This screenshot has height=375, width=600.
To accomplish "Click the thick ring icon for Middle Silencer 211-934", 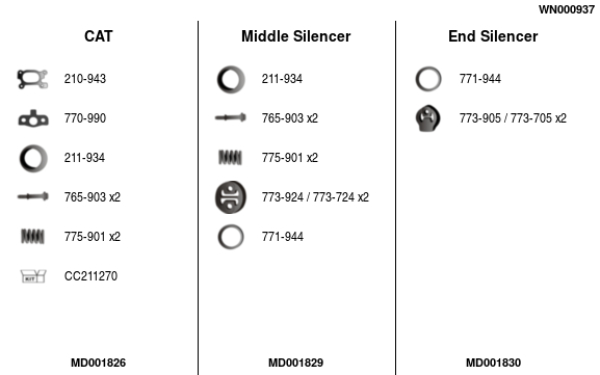I will click(x=231, y=80).
